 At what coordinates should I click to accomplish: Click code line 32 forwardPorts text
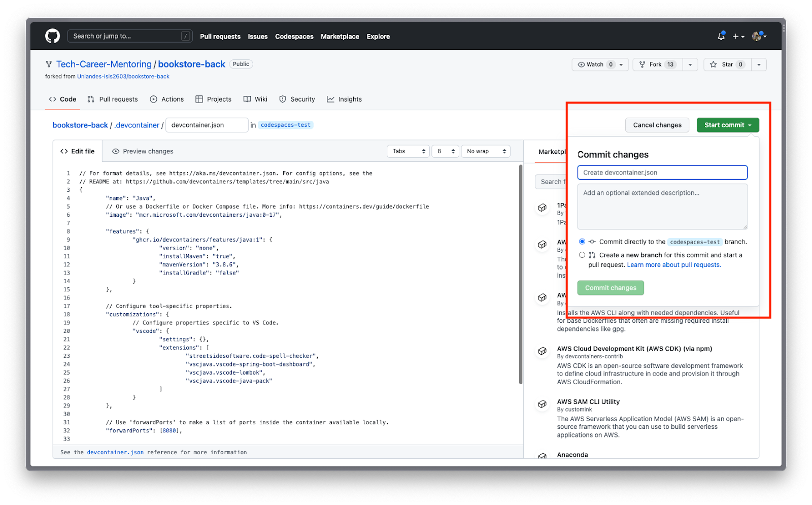coord(144,430)
